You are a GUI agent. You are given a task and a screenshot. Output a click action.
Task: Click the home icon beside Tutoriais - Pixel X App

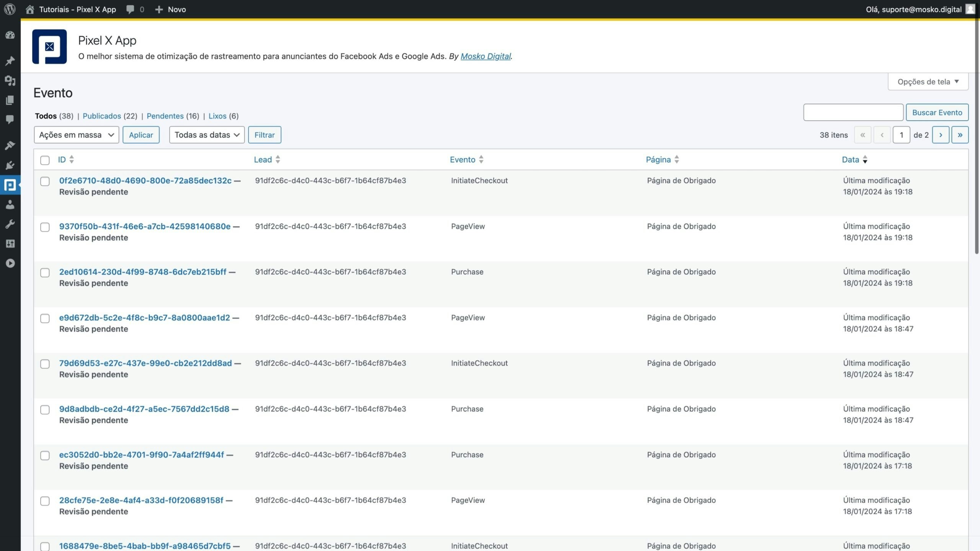(x=30, y=9)
